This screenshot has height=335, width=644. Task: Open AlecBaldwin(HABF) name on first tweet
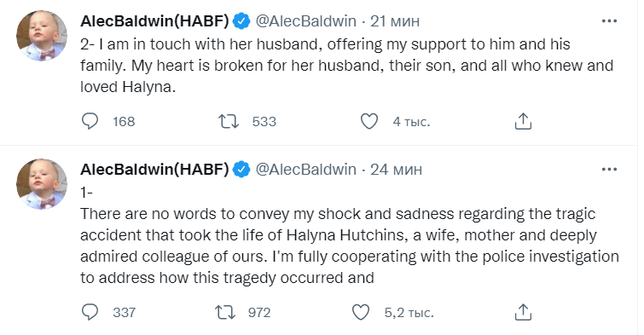tap(154, 21)
